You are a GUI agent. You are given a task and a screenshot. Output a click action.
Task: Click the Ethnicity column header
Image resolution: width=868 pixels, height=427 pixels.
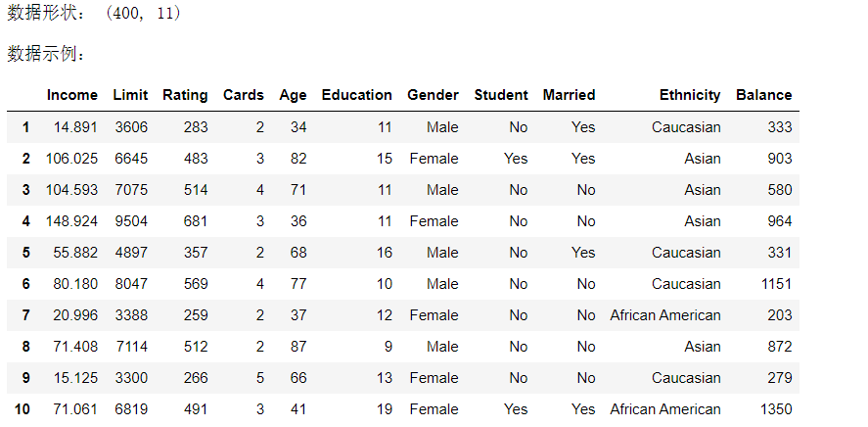click(690, 95)
